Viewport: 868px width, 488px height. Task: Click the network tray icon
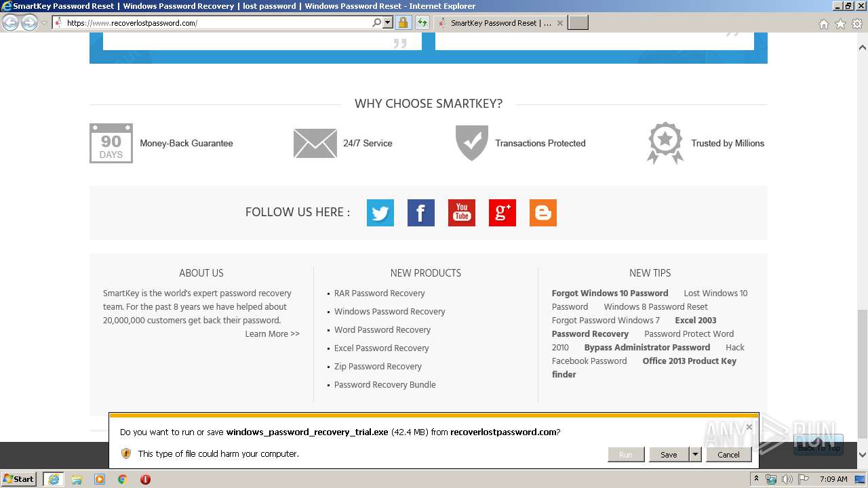(x=771, y=479)
